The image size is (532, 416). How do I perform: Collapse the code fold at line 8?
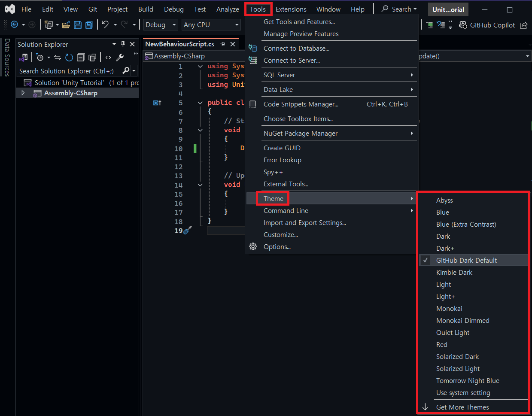pyautogui.click(x=200, y=130)
